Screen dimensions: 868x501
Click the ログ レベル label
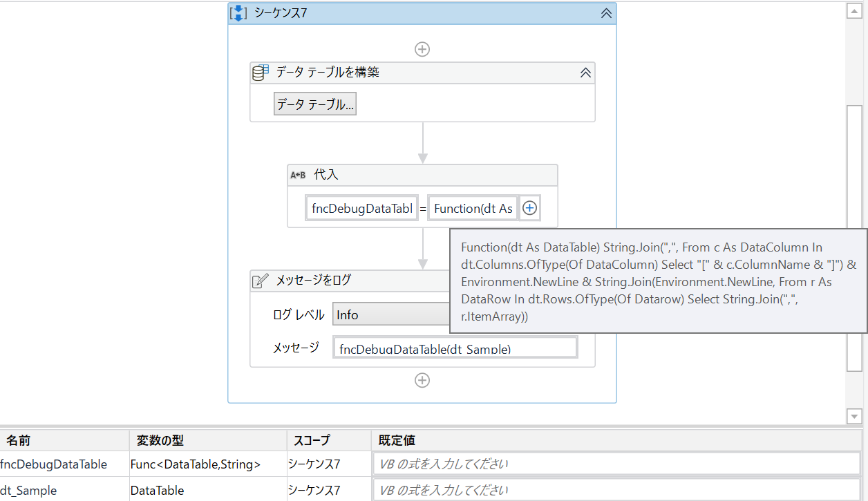[299, 314]
